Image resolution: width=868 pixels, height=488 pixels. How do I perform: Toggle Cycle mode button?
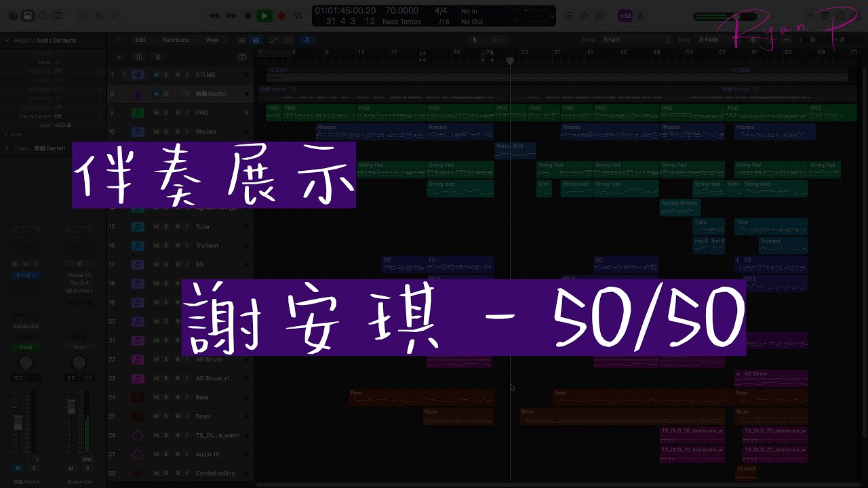pos(298,16)
